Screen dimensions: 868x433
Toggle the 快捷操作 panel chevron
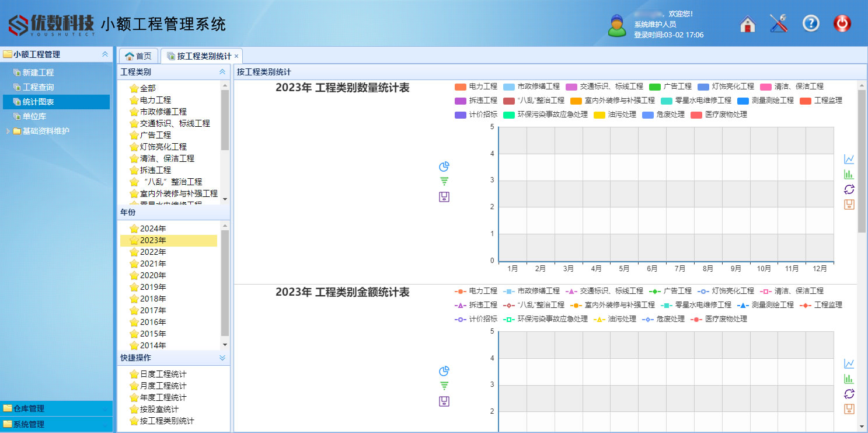click(222, 358)
